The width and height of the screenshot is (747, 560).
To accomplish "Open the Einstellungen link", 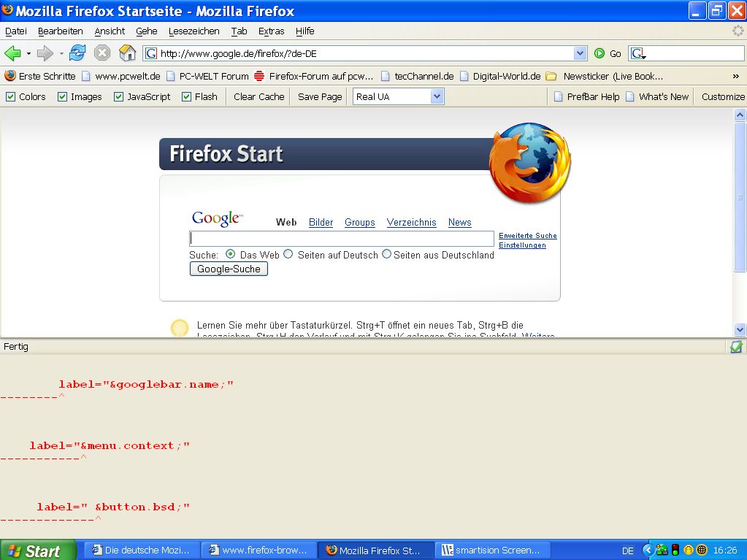I will 522,245.
